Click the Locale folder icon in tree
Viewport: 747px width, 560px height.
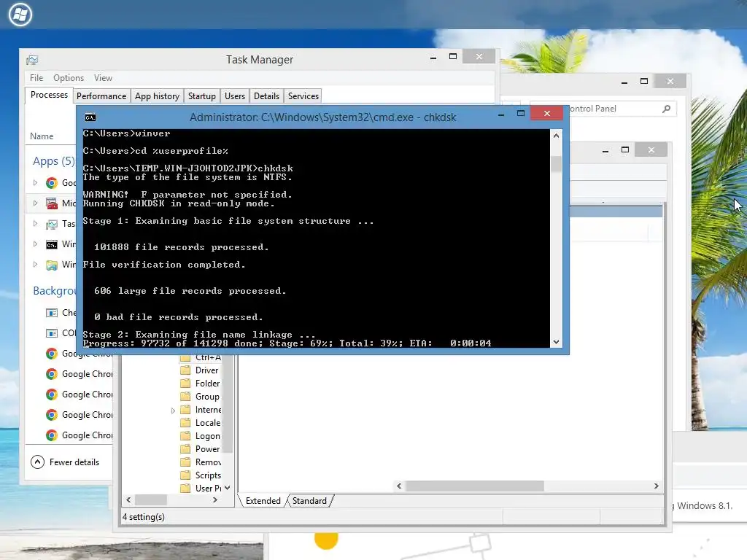(186, 422)
